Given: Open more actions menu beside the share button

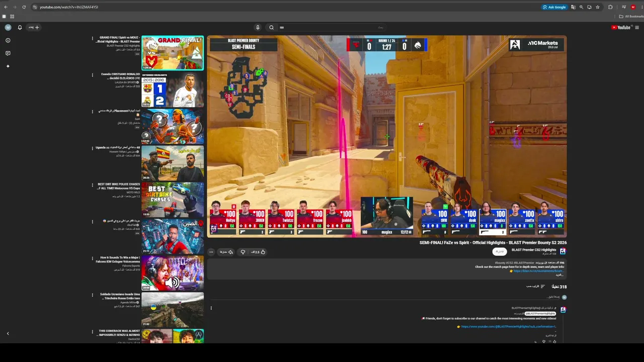Looking at the screenshot, I should (211, 252).
